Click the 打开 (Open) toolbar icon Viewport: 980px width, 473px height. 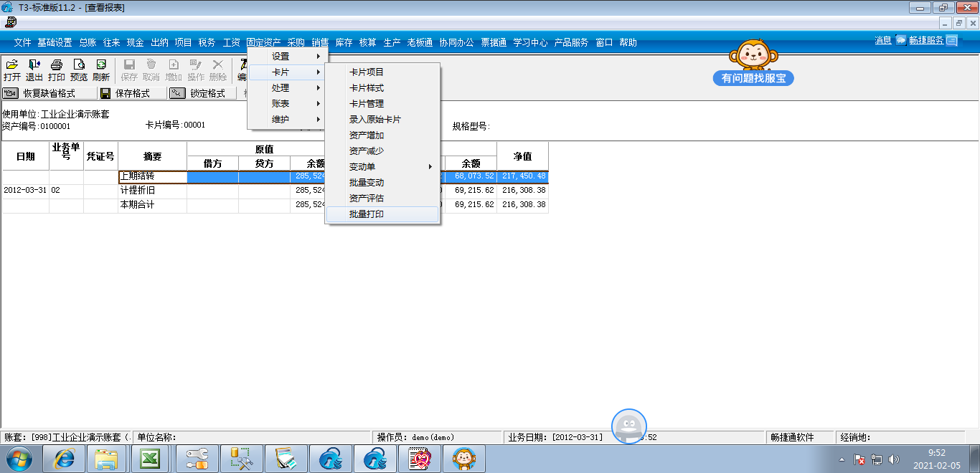point(12,70)
